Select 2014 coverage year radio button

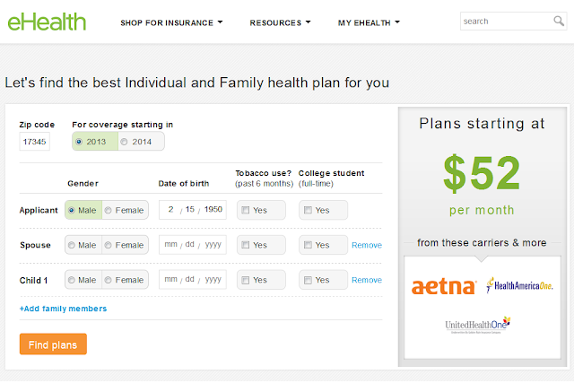tap(124, 142)
